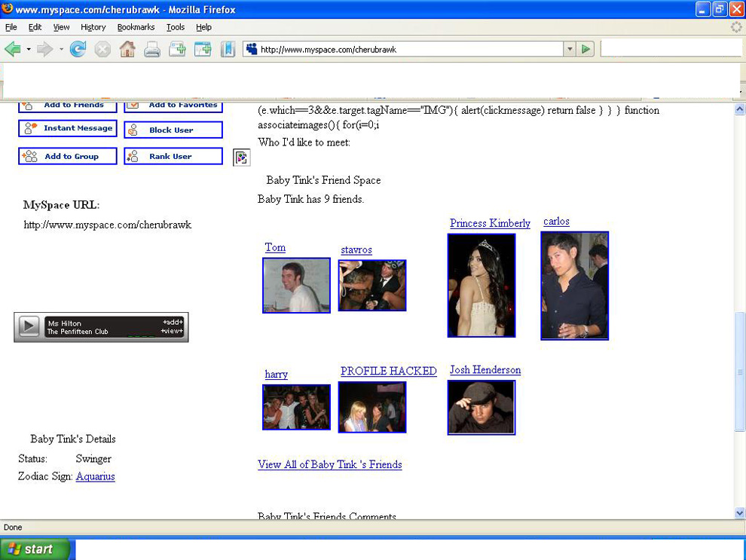Click harry's group photo thumbnail

tap(296, 407)
